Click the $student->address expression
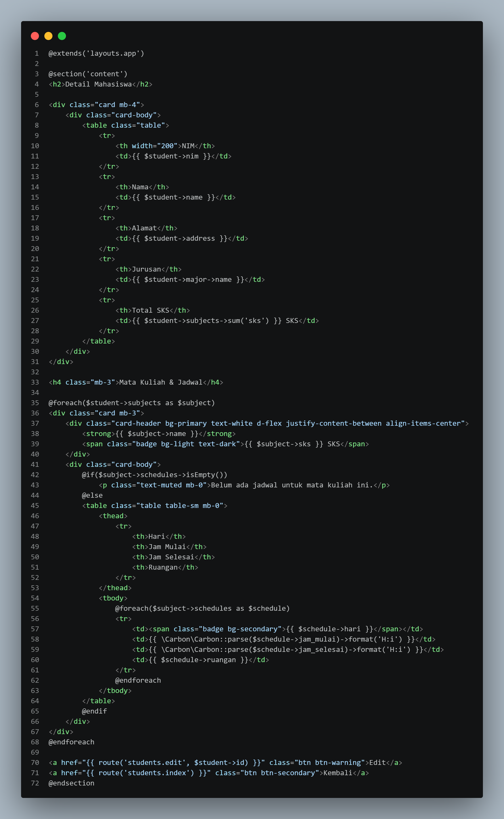Viewport: 504px width, 819px height. coord(180,239)
